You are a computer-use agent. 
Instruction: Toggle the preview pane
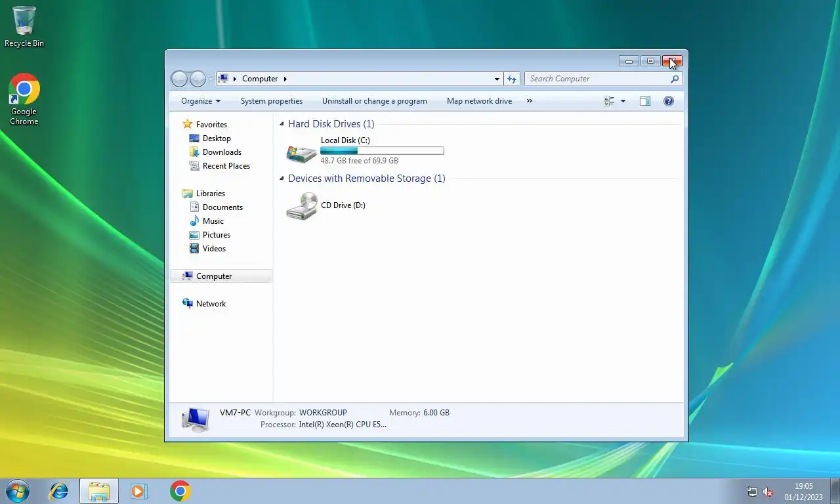click(645, 101)
